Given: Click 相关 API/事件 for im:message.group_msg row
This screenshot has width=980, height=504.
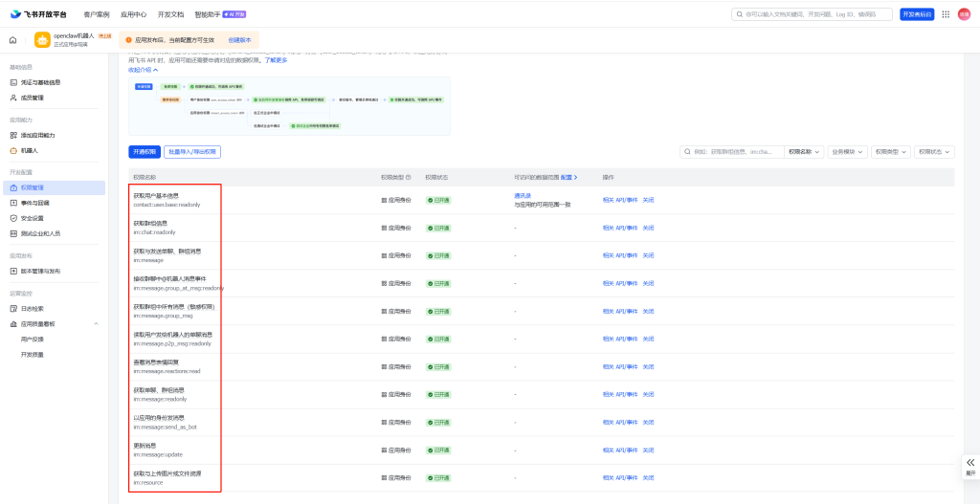Looking at the screenshot, I should (x=620, y=311).
